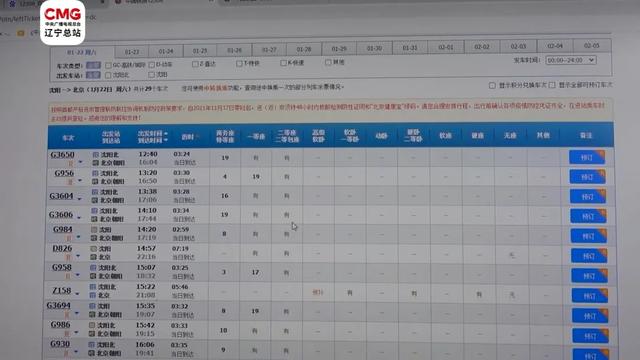Book train G3650 with 预订 button
640x360 pixels.
pyautogui.click(x=587, y=157)
